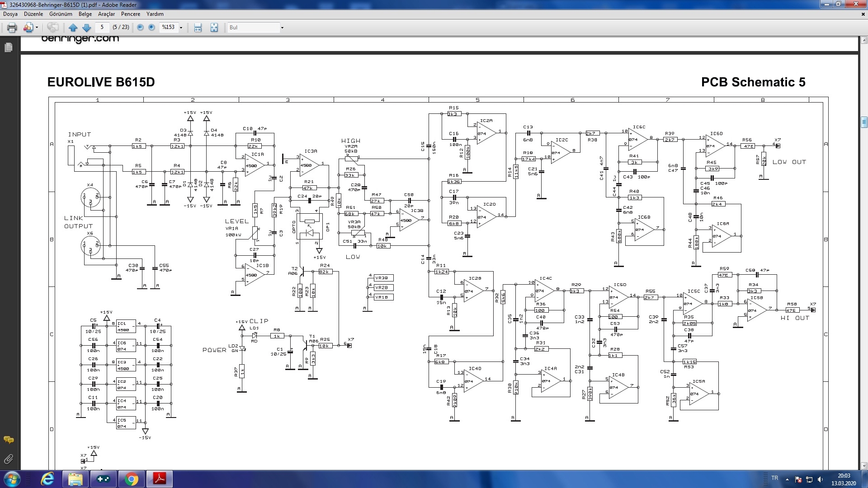Click the EUROLIVE B615D heading
The width and height of the screenshot is (868, 488).
point(101,82)
